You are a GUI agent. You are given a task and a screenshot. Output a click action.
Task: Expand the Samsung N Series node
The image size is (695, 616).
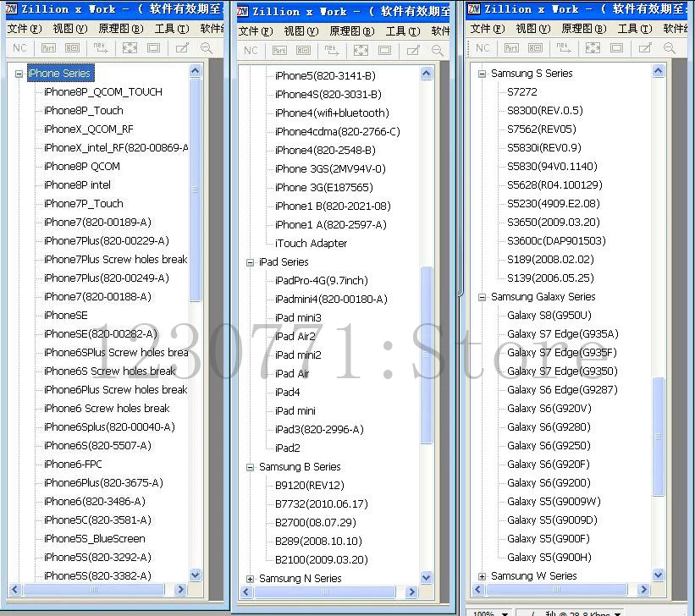(x=250, y=579)
